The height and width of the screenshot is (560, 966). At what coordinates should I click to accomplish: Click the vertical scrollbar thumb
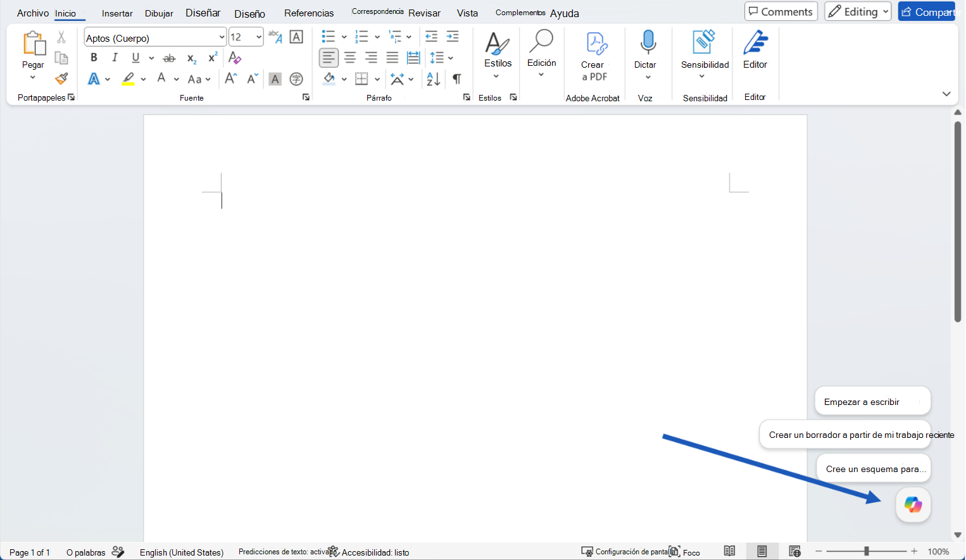[958, 221]
